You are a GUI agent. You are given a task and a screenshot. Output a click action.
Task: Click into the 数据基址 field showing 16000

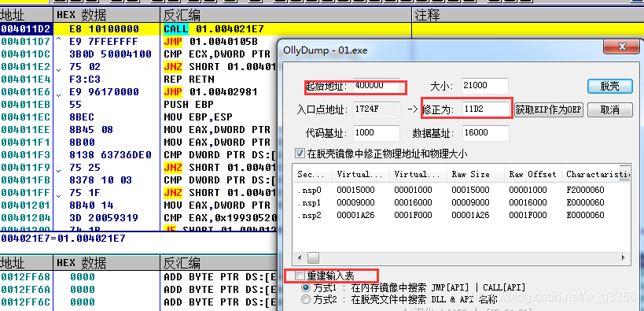coord(485,133)
